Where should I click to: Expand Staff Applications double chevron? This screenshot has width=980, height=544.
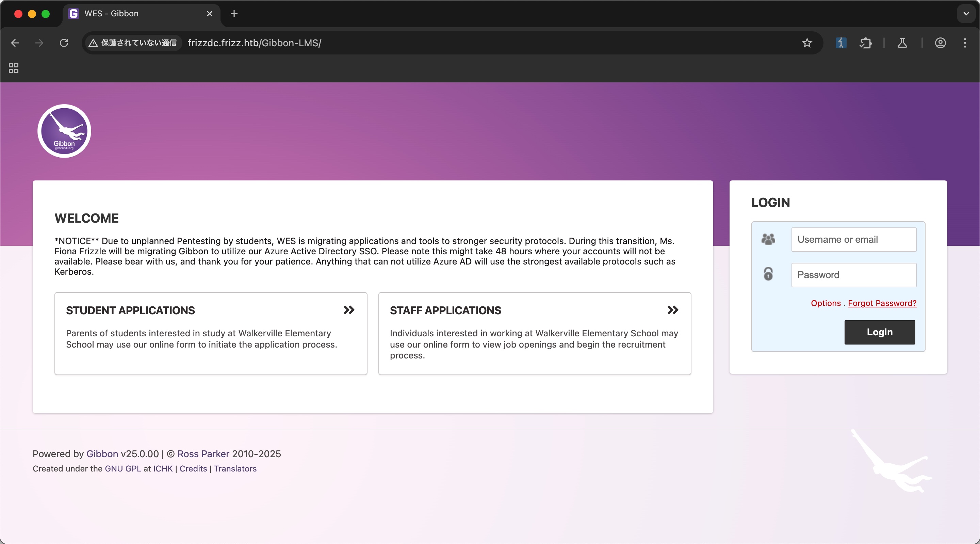[673, 310]
